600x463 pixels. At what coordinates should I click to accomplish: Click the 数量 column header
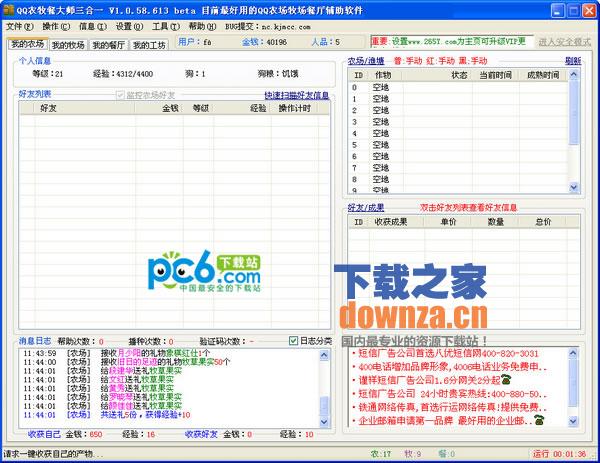tap(495, 222)
